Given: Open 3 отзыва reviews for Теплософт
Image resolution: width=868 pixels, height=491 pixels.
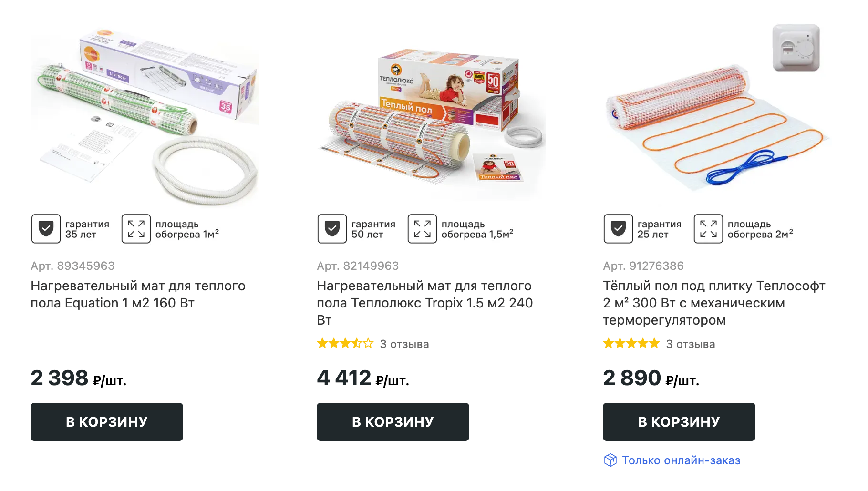Looking at the screenshot, I should [x=691, y=344].
